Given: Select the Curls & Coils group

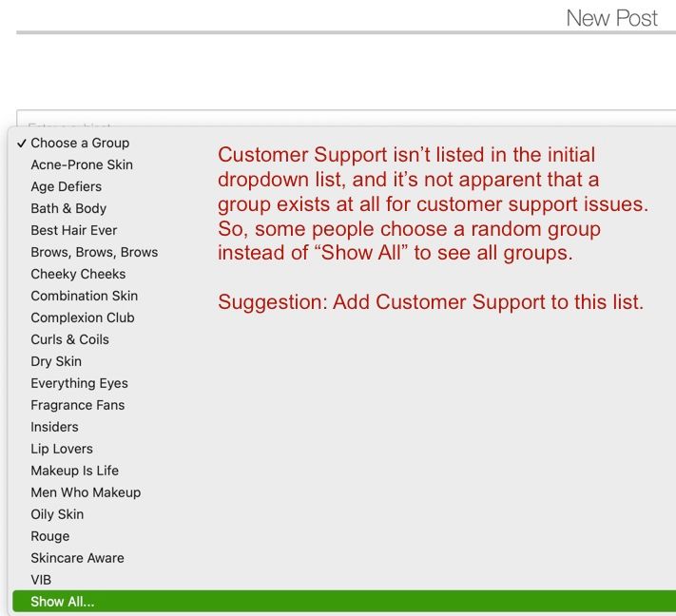Looking at the screenshot, I should [70, 339].
